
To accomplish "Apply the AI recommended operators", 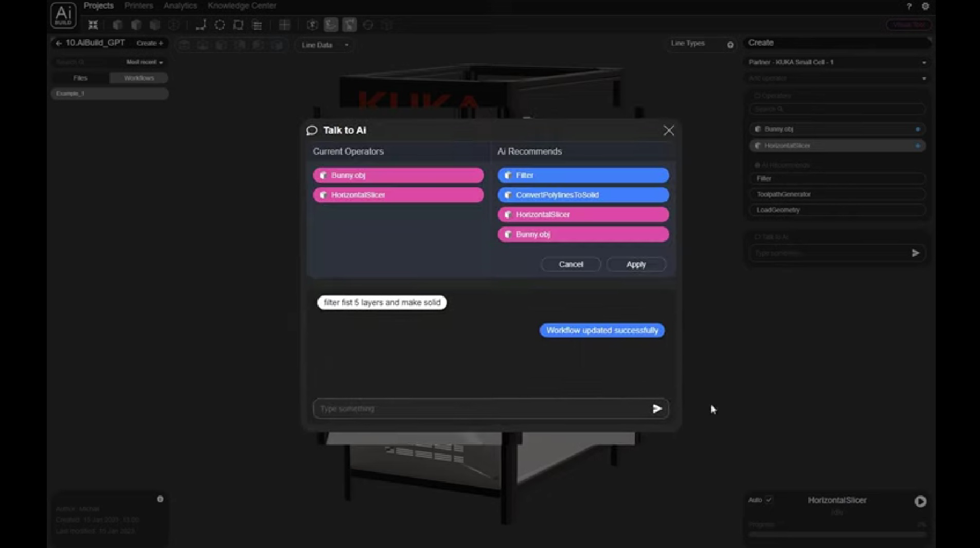I will click(636, 264).
